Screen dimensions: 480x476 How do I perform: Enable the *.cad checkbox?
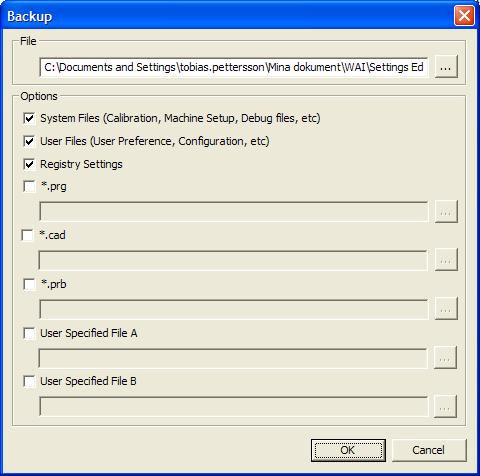pos(27,235)
